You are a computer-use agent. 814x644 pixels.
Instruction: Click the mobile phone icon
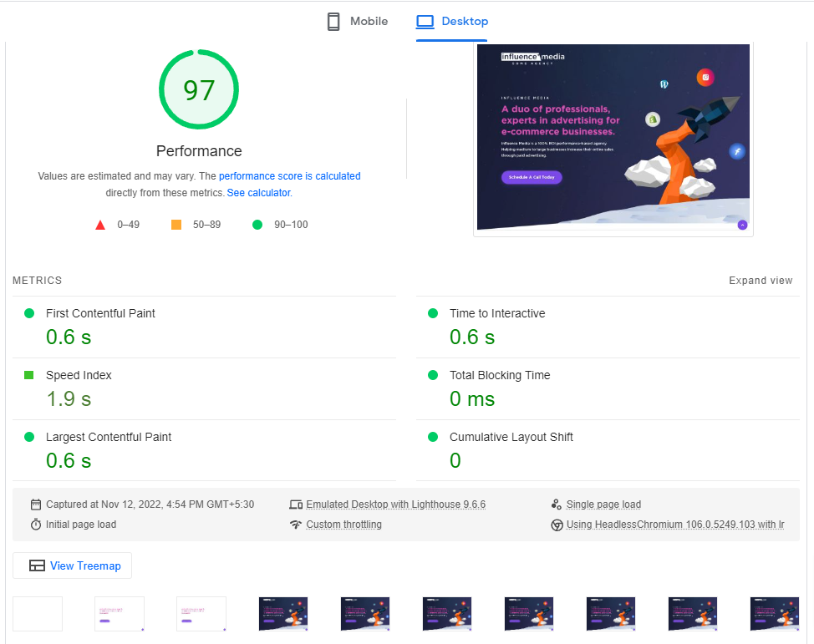click(333, 22)
